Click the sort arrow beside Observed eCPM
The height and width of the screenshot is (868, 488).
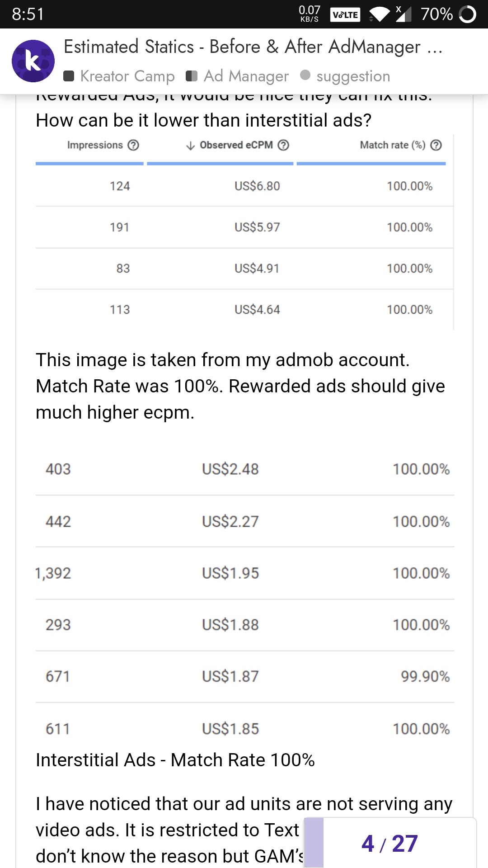pos(191,145)
